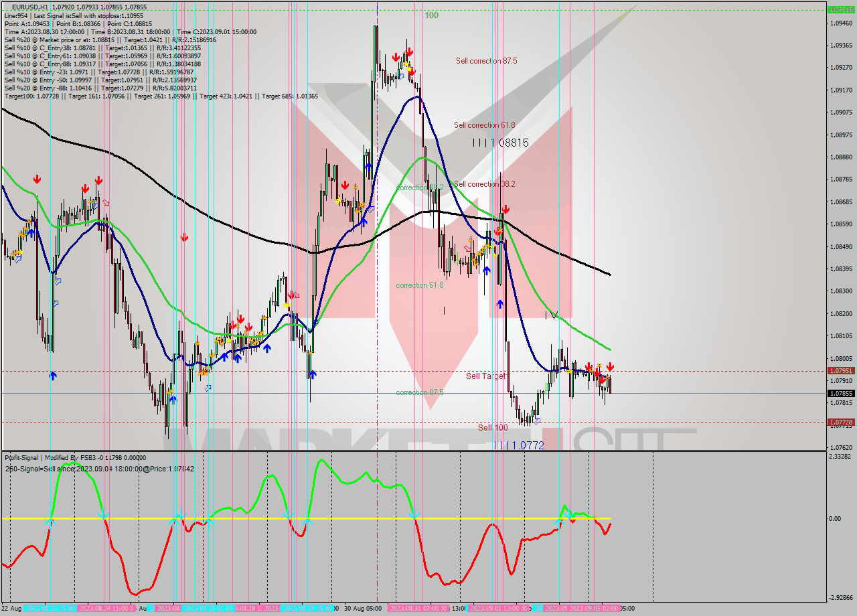Click the green 'correction 87.5' label
Screen dimensions: 857x616
(x=420, y=392)
